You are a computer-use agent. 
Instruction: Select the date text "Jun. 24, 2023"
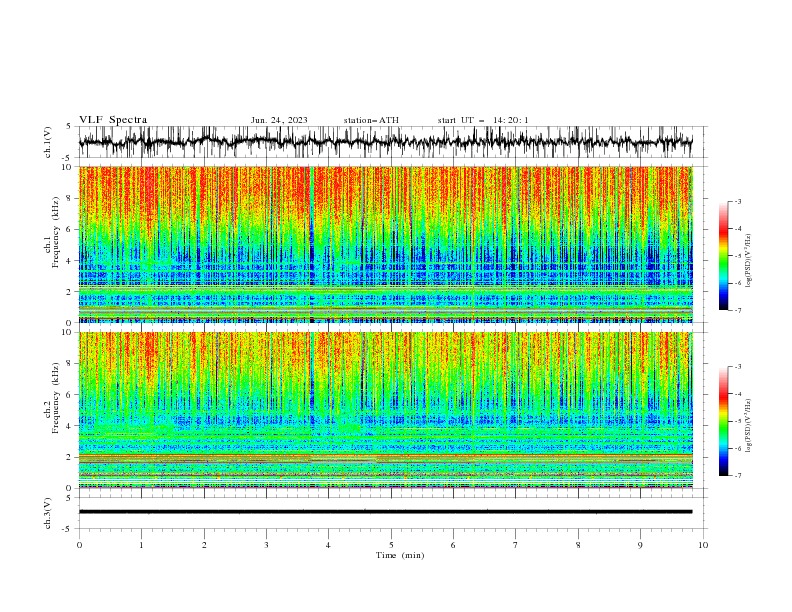coord(279,120)
